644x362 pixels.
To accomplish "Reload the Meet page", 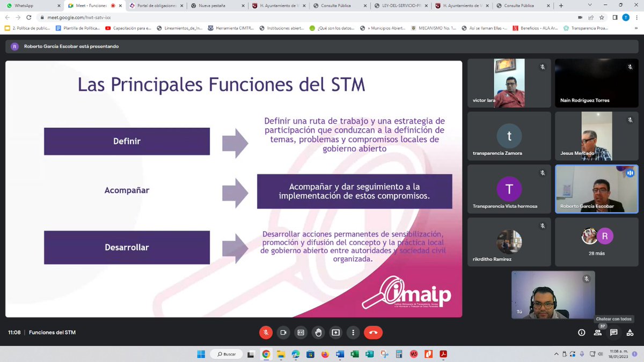I will [30, 17].
